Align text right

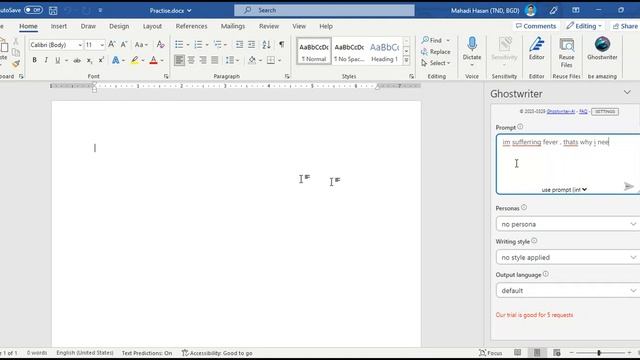point(203,60)
